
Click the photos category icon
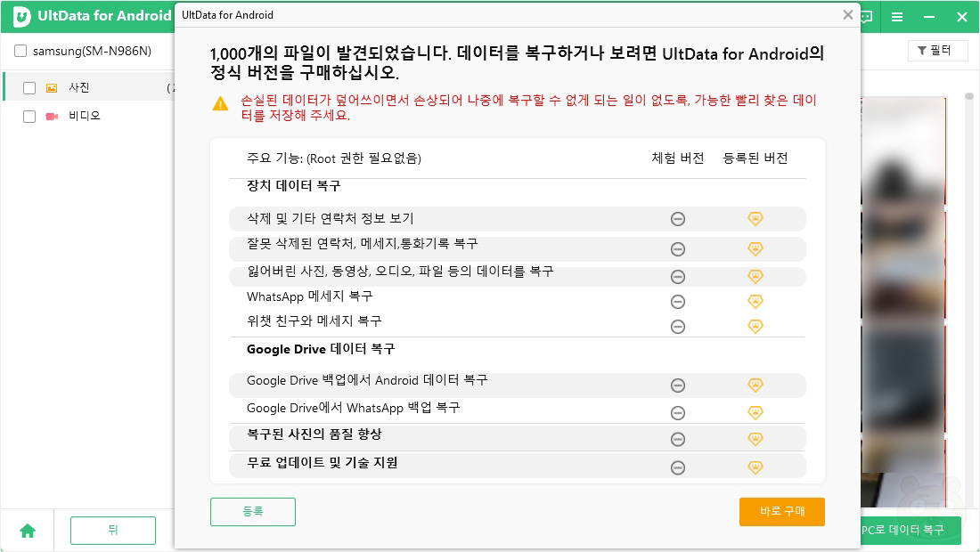pos(52,88)
